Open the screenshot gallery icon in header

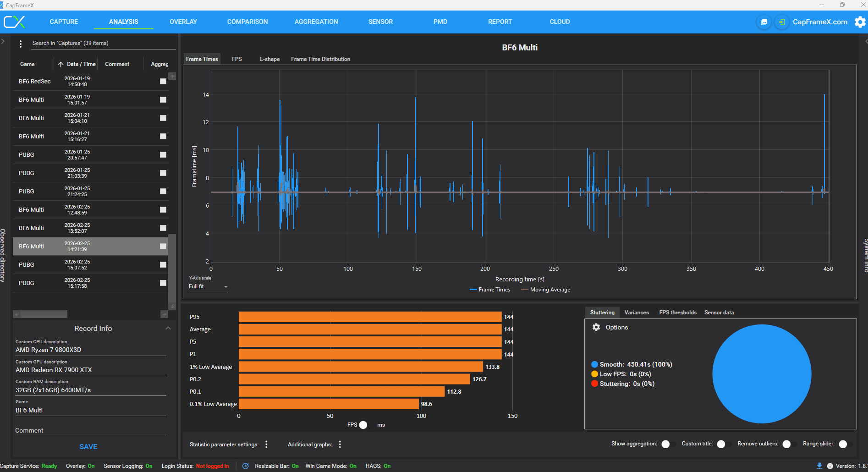(x=764, y=22)
